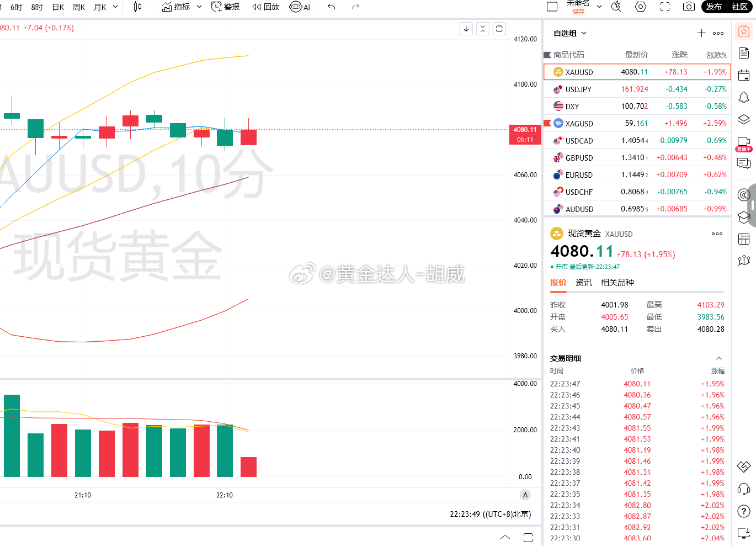Redo the last chart action

click(355, 7)
